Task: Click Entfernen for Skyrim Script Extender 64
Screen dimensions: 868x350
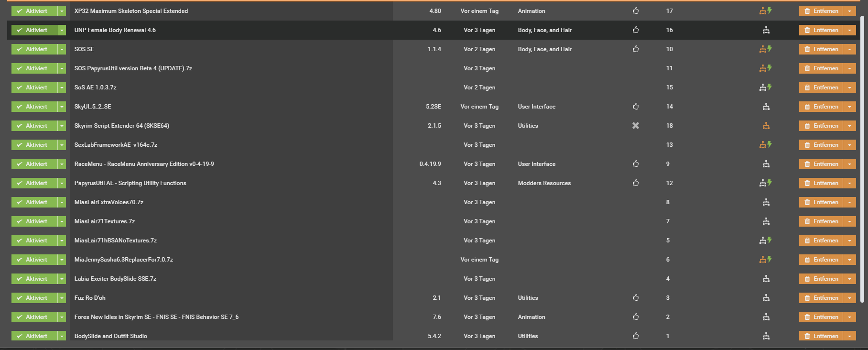Action: 821,126
